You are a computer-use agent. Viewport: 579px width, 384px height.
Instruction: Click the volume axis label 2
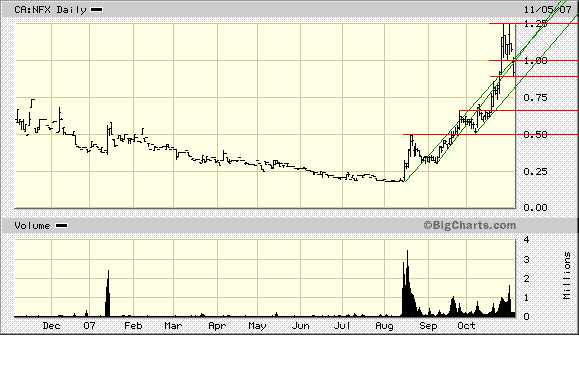coord(527,278)
